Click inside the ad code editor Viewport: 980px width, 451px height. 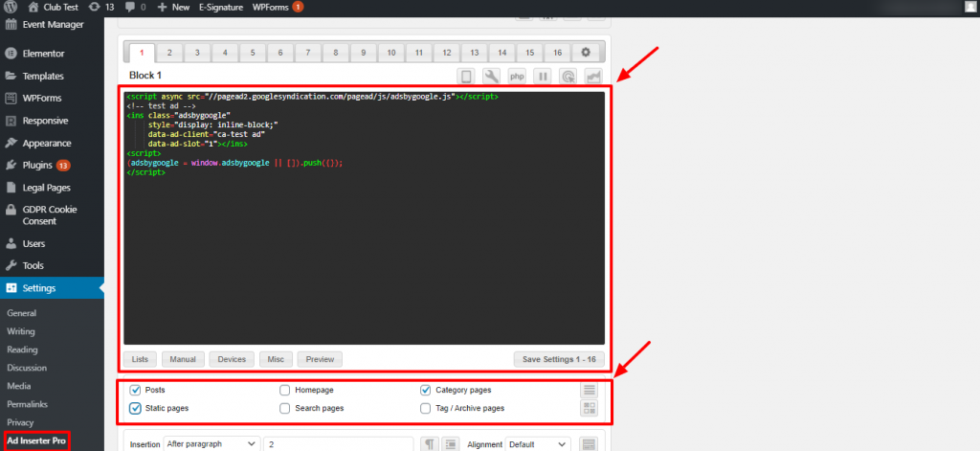point(364,249)
